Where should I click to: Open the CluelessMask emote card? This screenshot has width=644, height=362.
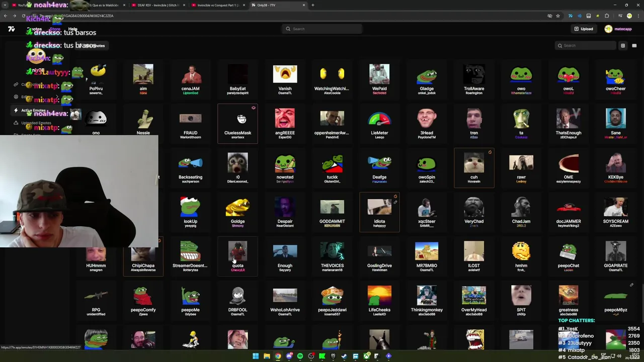[x=237, y=124]
